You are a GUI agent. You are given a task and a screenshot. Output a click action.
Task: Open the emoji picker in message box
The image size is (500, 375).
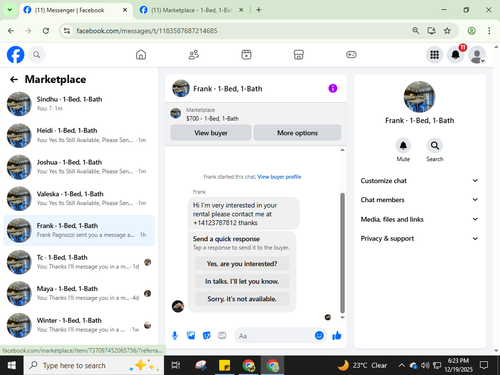click(x=319, y=335)
